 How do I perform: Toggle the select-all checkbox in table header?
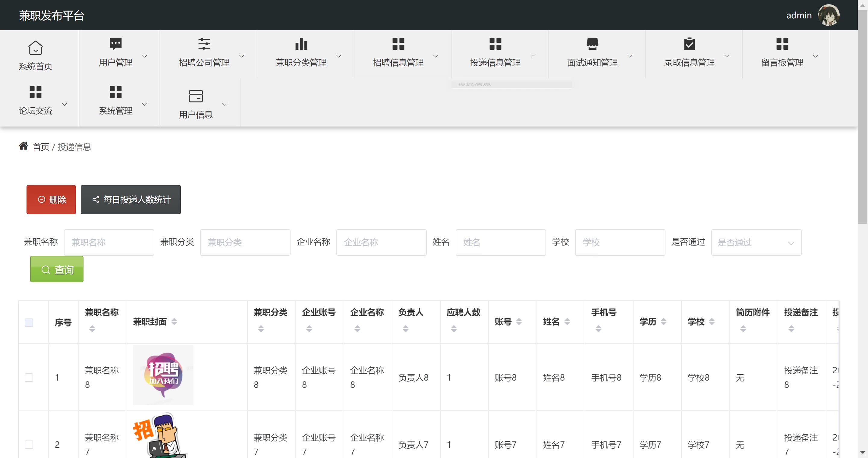pos(29,322)
